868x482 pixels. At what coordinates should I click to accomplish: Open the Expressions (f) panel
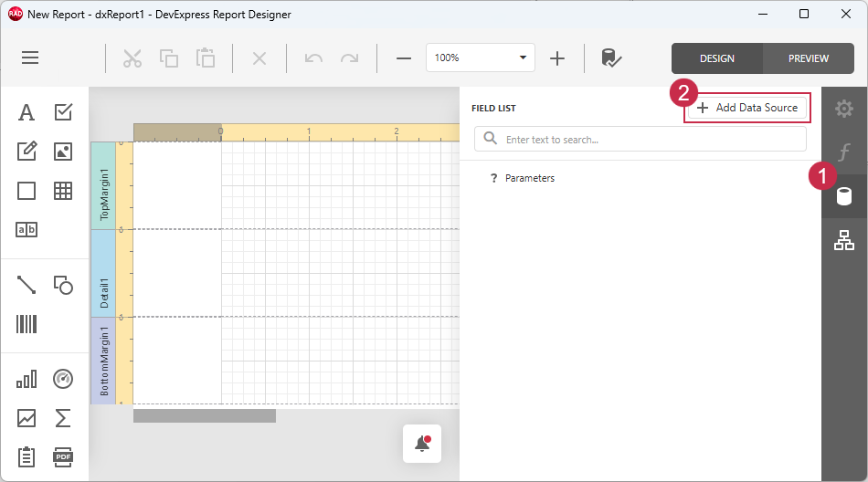coord(843,152)
